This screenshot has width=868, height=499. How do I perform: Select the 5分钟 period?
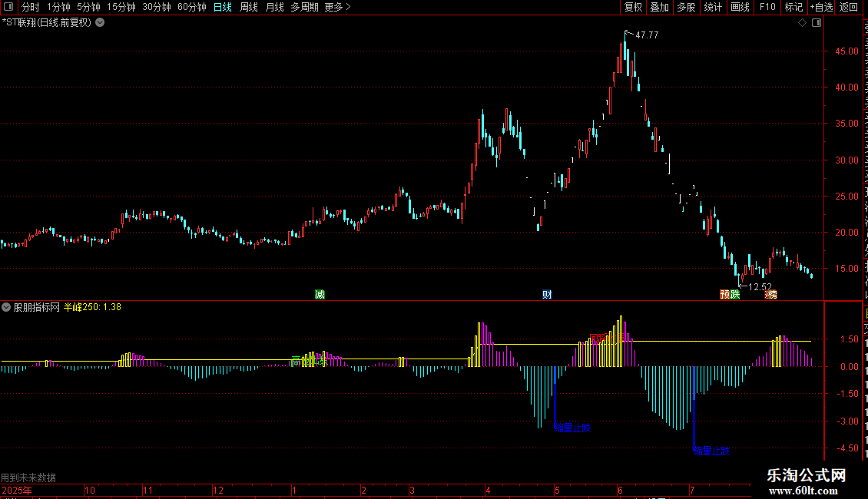(88, 7)
